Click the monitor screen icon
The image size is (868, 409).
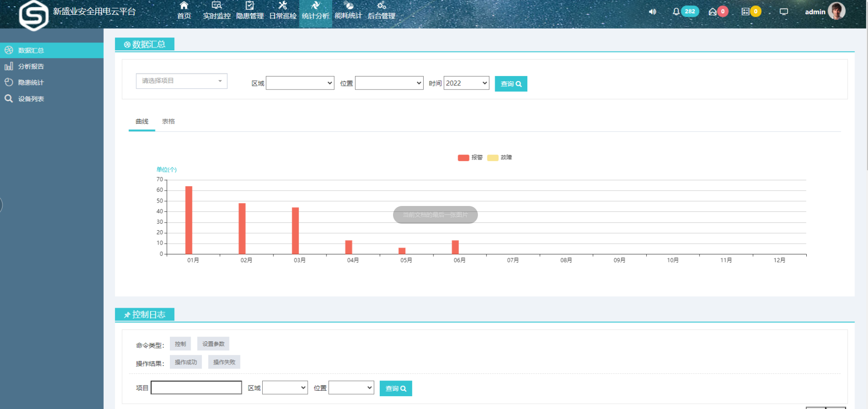(784, 12)
